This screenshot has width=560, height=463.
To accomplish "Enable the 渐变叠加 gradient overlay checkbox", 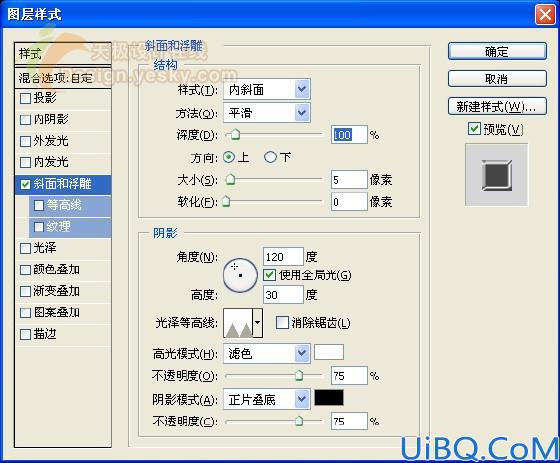I will click(25, 291).
